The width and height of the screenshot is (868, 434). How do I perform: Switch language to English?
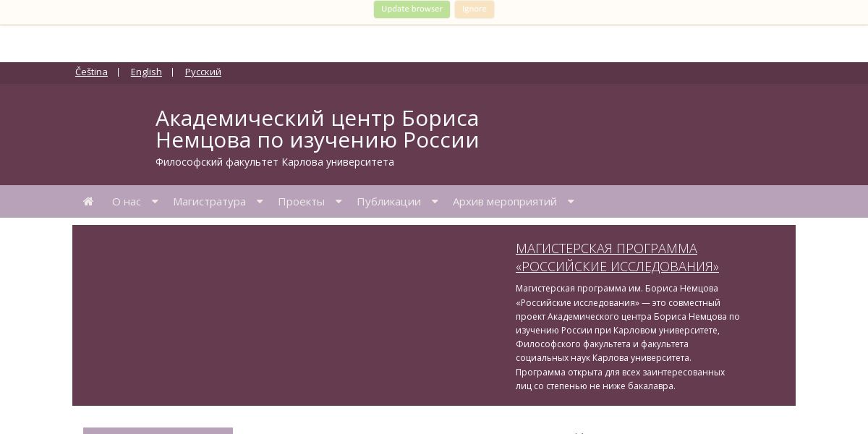click(146, 72)
